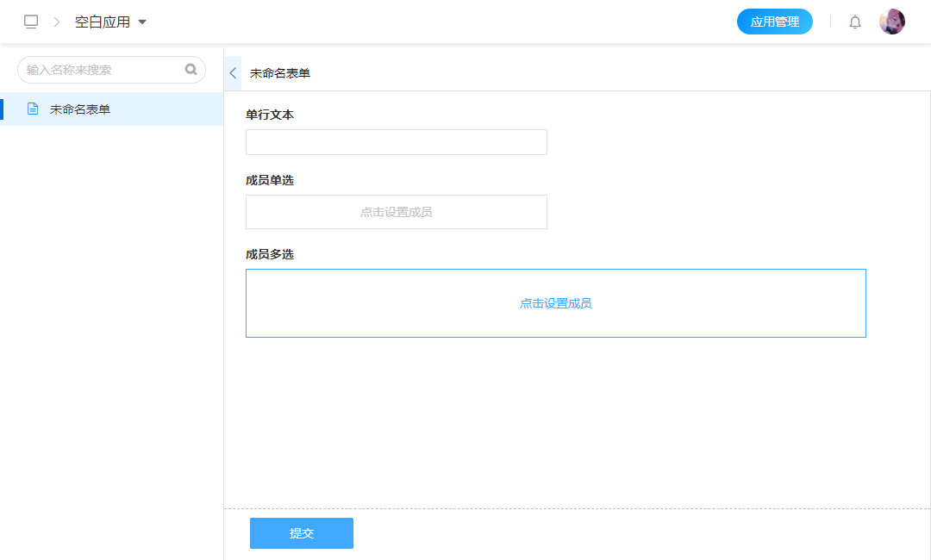Click the workspace monitor icon
This screenshot has height=560, width=931.
(x=31, y=22)
